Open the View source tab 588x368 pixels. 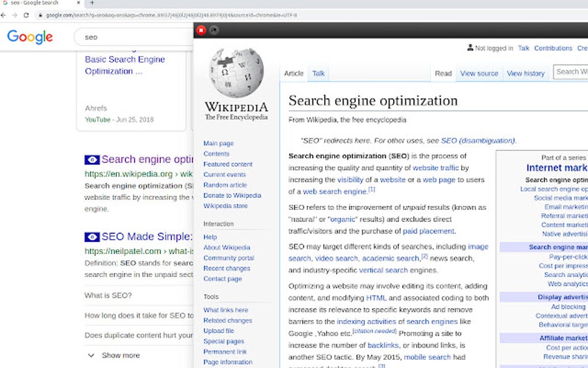pos(479,73)
